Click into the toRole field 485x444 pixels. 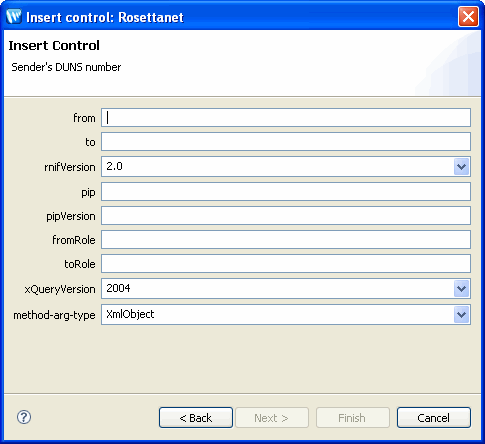coord(286,264)
